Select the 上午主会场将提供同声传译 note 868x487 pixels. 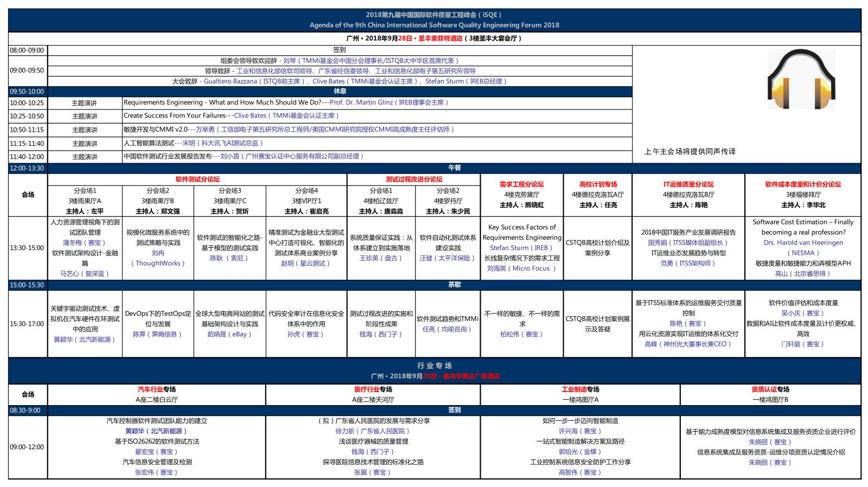[690, 152]
